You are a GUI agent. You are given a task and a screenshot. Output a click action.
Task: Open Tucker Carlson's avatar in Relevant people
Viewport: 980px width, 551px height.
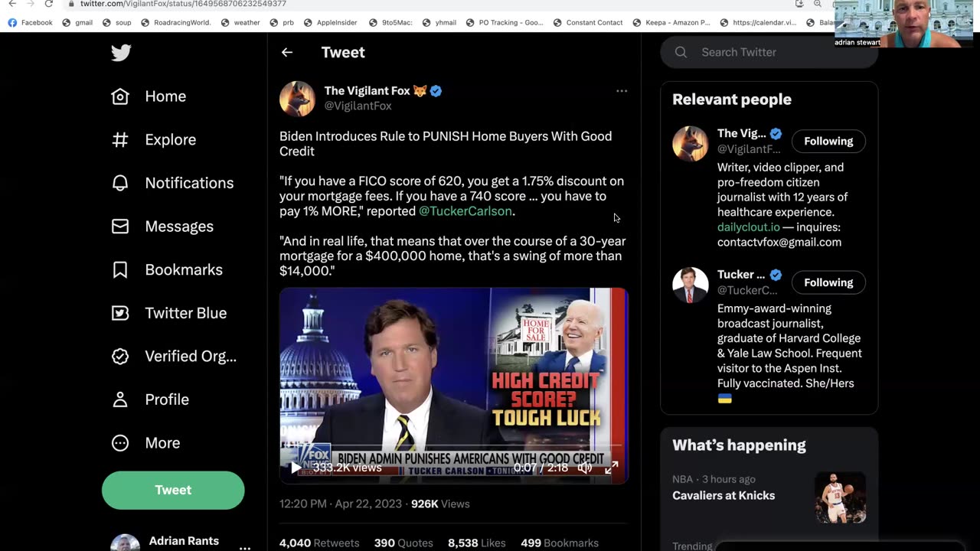690,285
